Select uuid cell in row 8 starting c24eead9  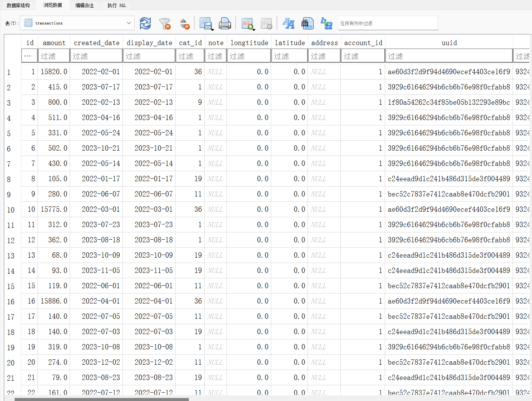pyautogui.click(x=449, y=179)
